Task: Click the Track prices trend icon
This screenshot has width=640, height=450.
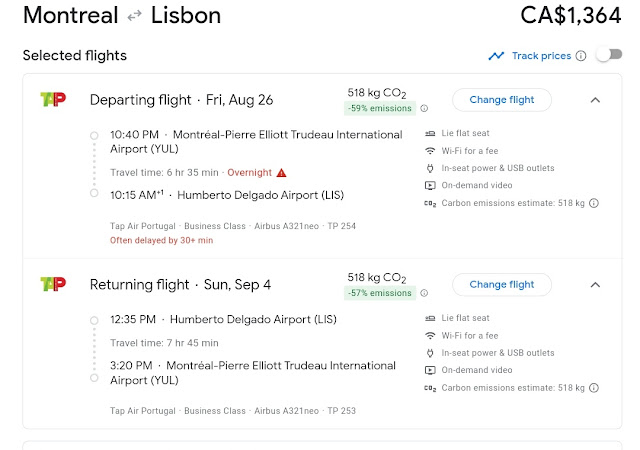Action: point(496,56)
